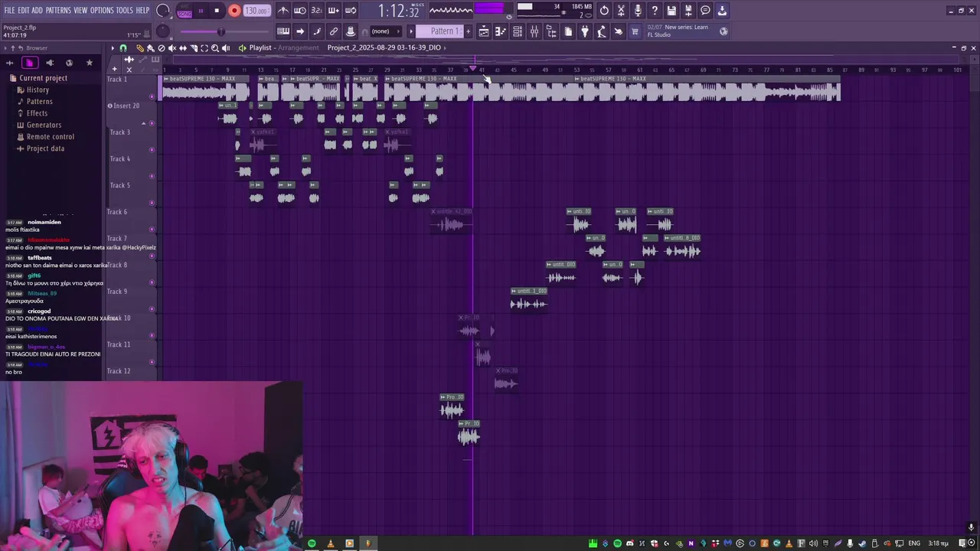Image resolution: width=980 pixels, height=551 pixels.
Task: Open the Add menu
Action: tap(38, 10)
